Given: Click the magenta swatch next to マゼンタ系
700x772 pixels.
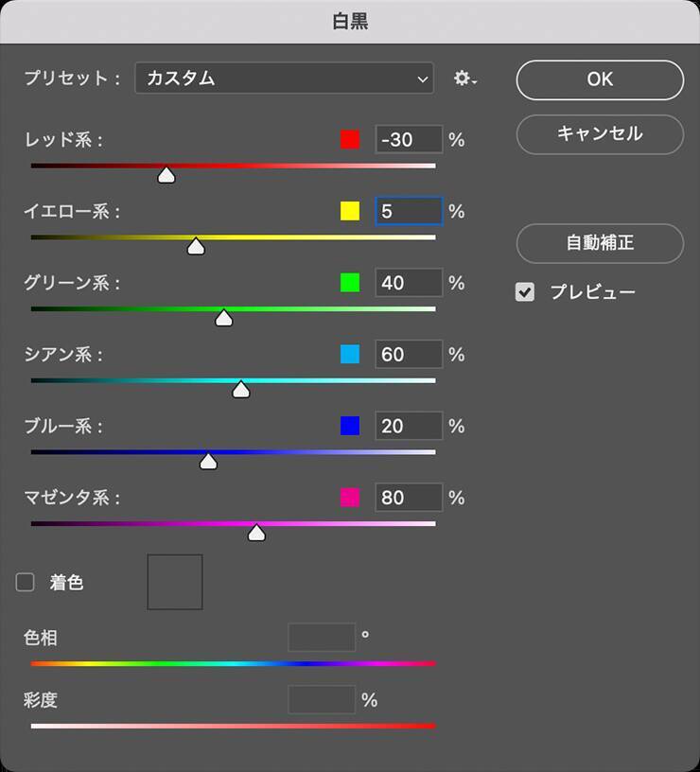Looking at the screenshot, I should click(350, 498).
